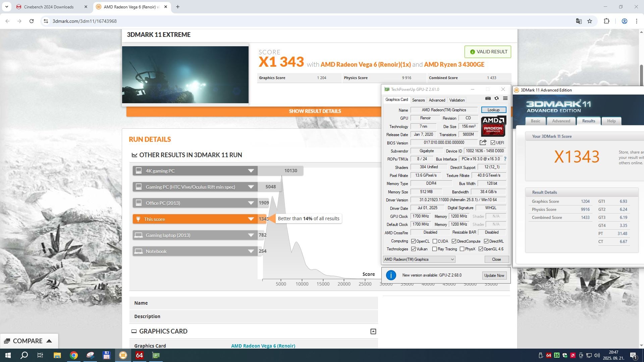Toggle the CUDA checkbox
This screenshot has height=362, width=644.
(435, 241)
